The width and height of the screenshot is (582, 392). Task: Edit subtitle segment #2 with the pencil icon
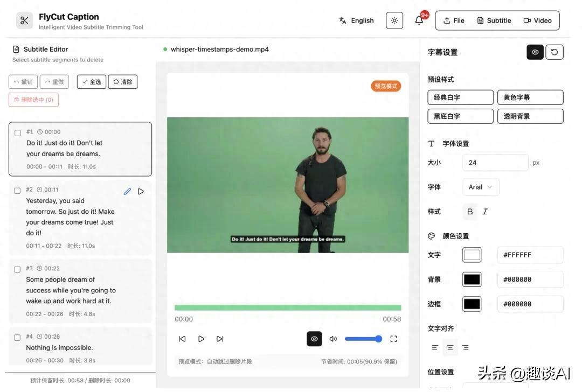pos(127,191)
